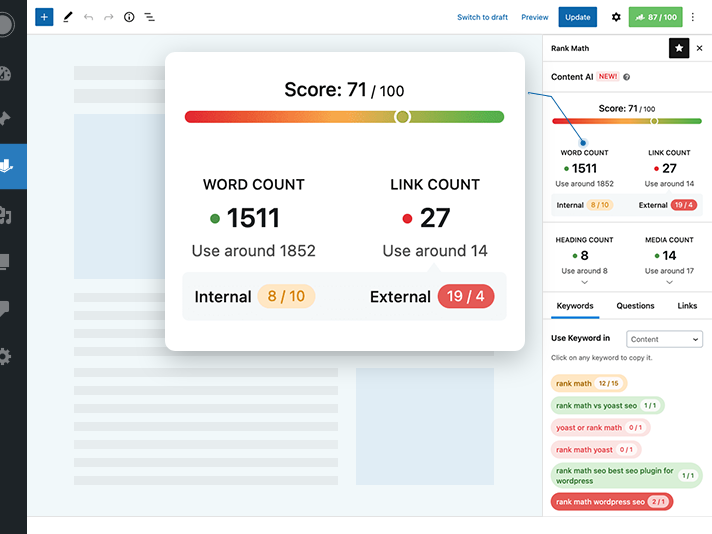Image resolution: width=712 pixels, height=534 pixels.
Task: Click the 'Use around 17' media suggestion
Action: point(669,271)
